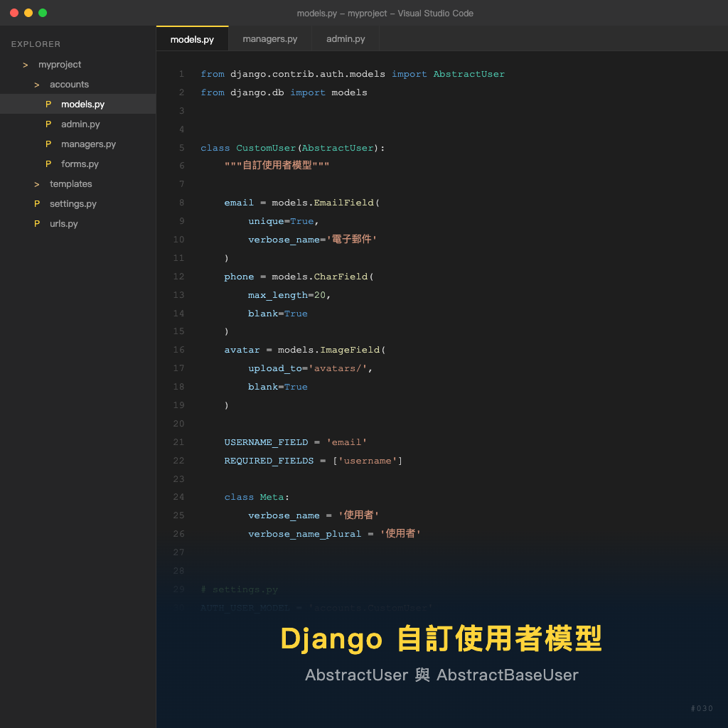The image size is (728, 728).
Task: Open the templates folder row
Action: tap(78, 184)
